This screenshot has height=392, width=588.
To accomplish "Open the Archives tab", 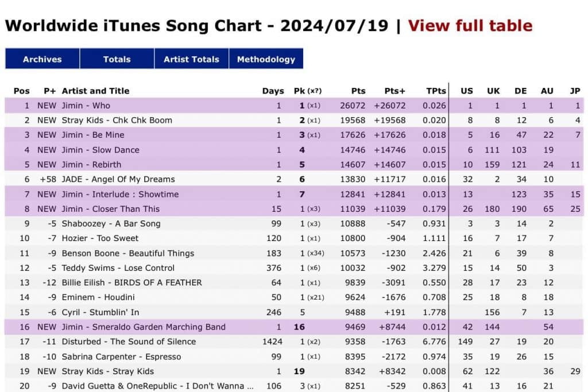I will pyautogui.click(x=42, y=59).
